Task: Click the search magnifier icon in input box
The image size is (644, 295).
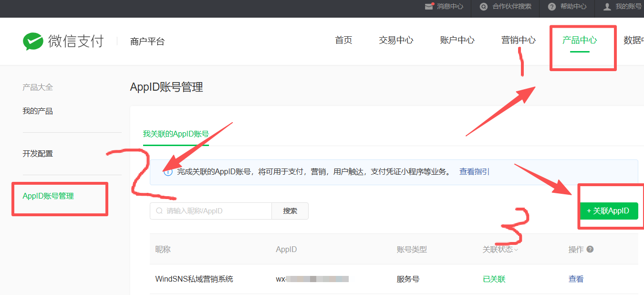Action: pos(159,211)
